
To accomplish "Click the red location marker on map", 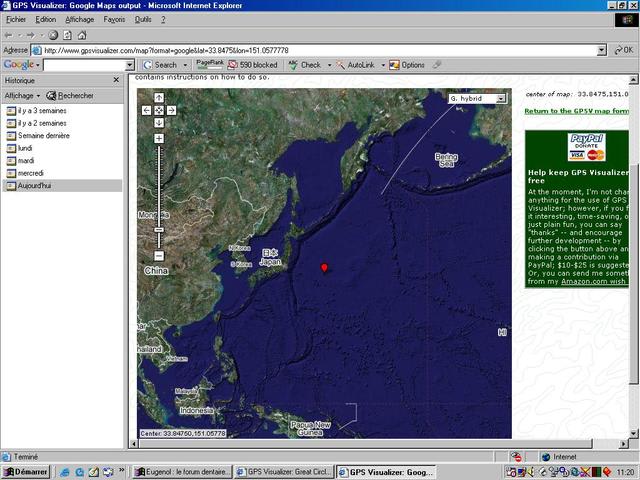I will (x=323, y=267).
